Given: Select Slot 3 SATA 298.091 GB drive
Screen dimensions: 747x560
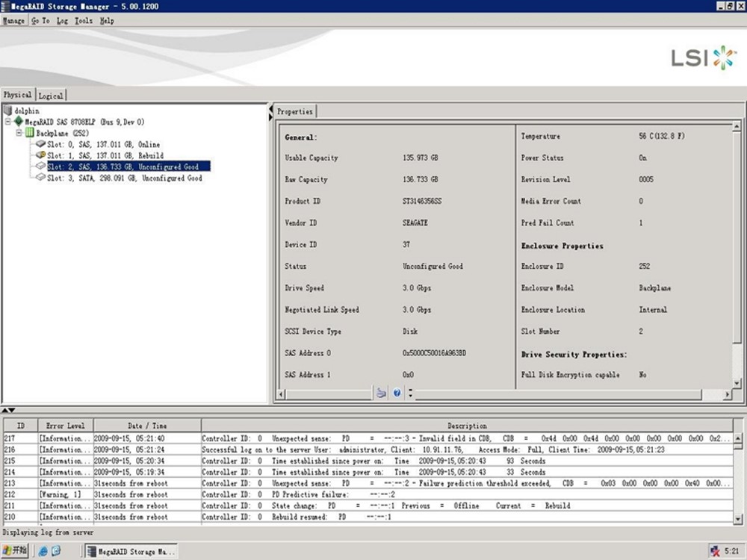Looking at the screenshot, I should (x=124, y=178).
